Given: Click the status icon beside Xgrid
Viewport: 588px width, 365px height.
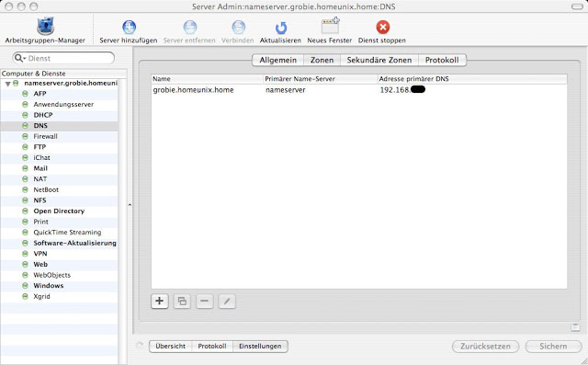Looking at the screenshot, I should tap(25, 296).
